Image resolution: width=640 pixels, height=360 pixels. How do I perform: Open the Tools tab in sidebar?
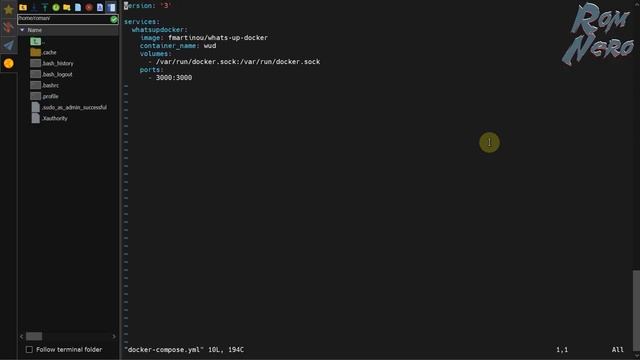[9, 27]
